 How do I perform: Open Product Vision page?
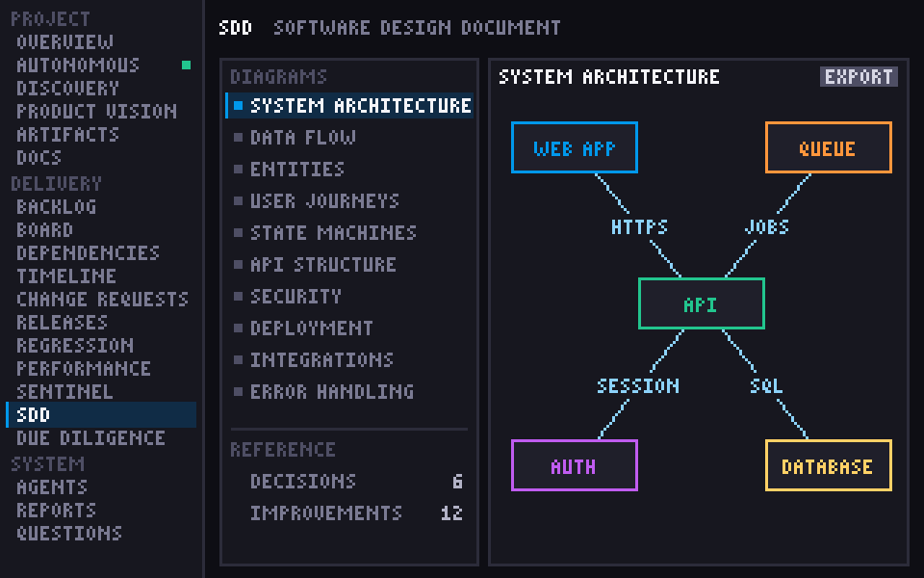tap(96, 111)
